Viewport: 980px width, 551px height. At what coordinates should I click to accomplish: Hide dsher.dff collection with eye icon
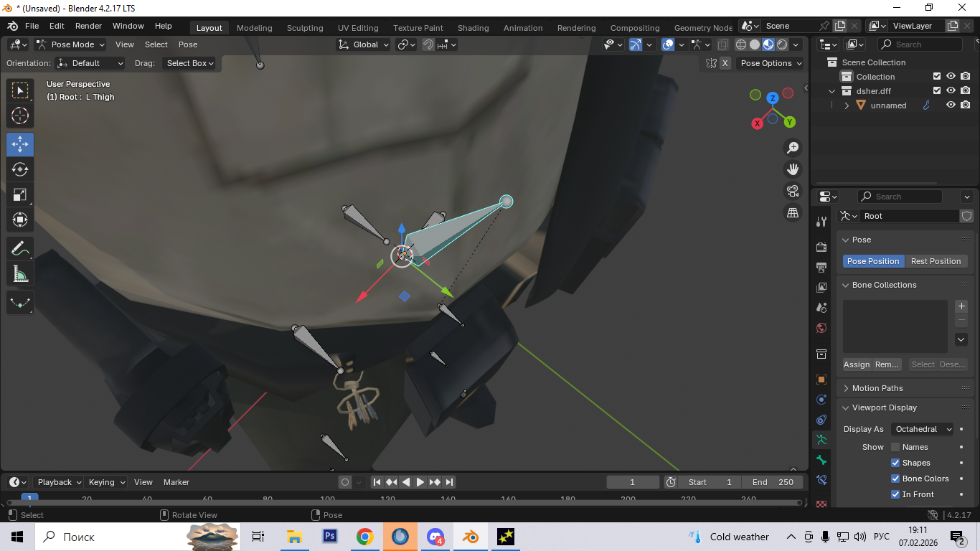pyautogui.click(x=951, y=91)
